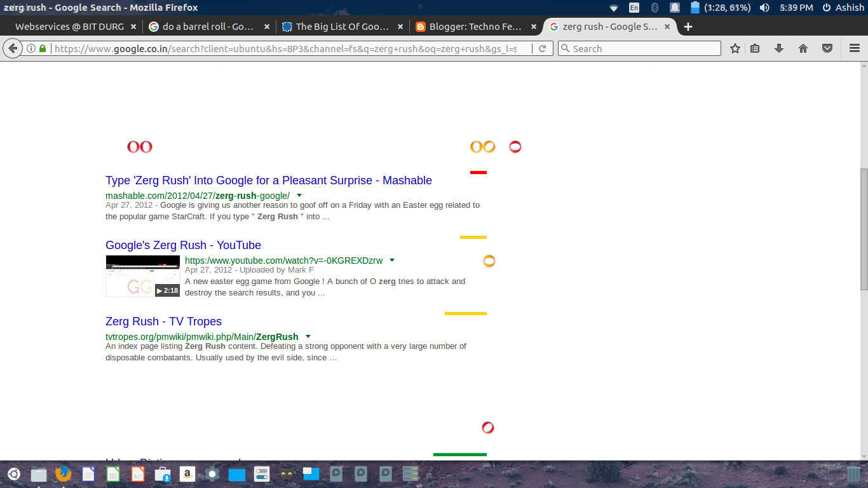Bookmark this page with the star icon

click(x=735, y=48)
